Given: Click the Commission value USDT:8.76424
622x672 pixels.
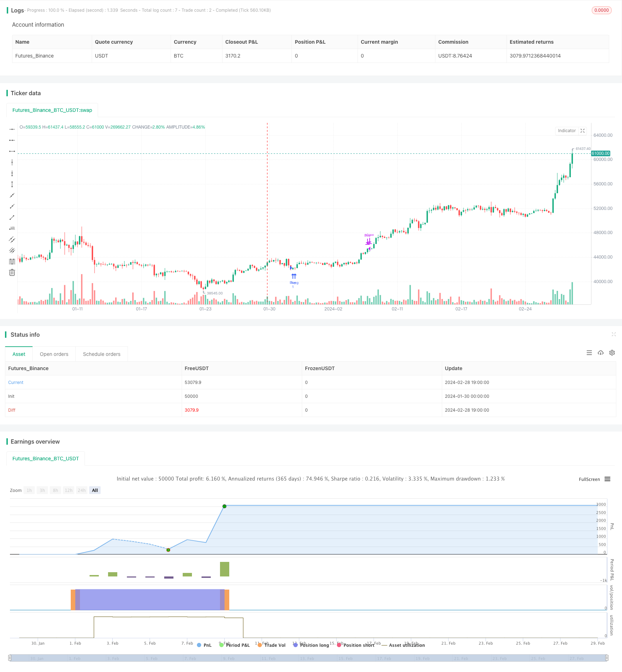Looking at the screenshot, I should point(455,56).
